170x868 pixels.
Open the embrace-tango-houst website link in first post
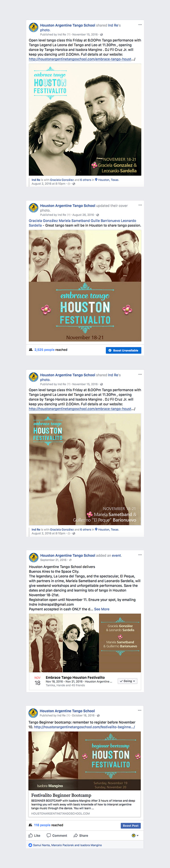[82, 59]
